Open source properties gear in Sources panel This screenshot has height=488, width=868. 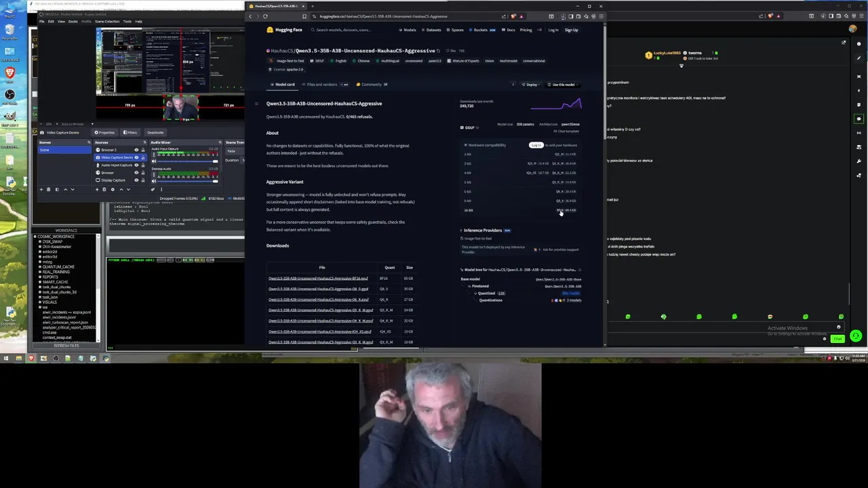click(x=113, y=189)
